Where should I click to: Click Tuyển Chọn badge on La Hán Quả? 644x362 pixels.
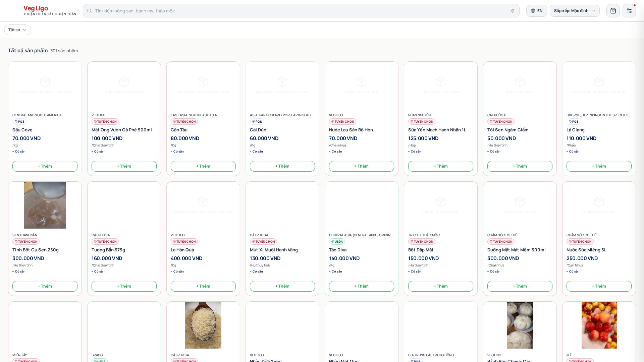(x=184, y=242)
